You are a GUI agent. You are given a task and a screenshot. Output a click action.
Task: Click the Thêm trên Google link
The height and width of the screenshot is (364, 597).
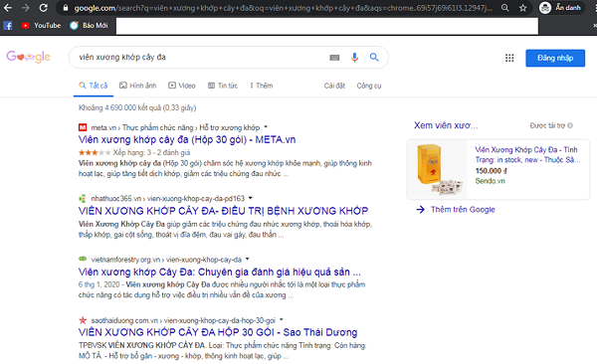coord(463,210)
